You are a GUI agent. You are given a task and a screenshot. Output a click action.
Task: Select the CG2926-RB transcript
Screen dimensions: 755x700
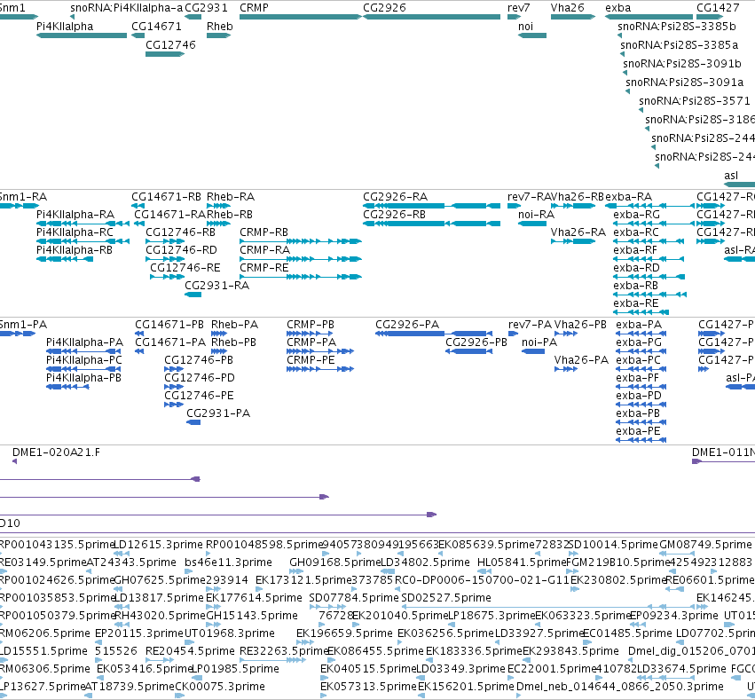(431, 224)
